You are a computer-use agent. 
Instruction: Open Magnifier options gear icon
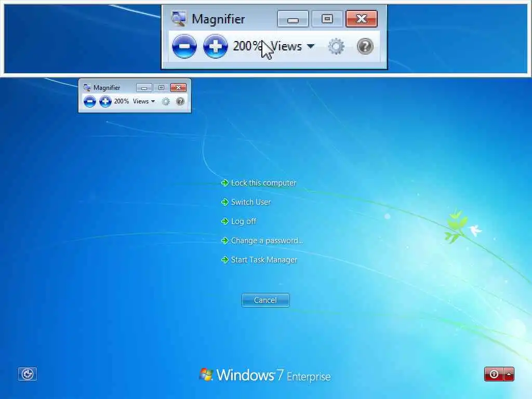click(166, 101)
